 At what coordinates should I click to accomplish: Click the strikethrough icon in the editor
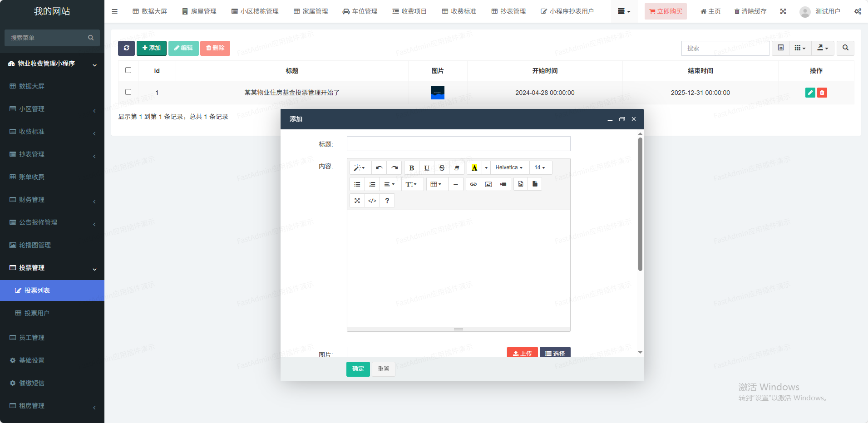tap(442, 168)
